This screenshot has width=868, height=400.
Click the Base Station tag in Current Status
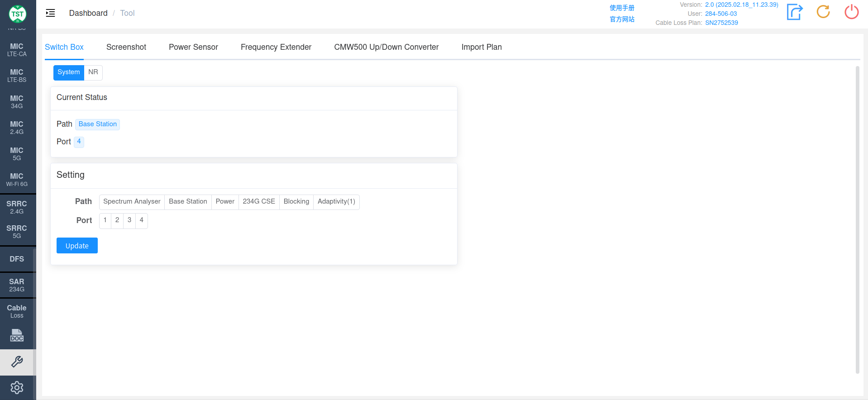[98, 124]
